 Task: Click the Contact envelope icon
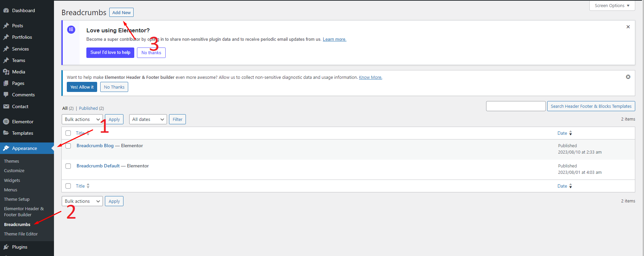(x=6, y=106)
